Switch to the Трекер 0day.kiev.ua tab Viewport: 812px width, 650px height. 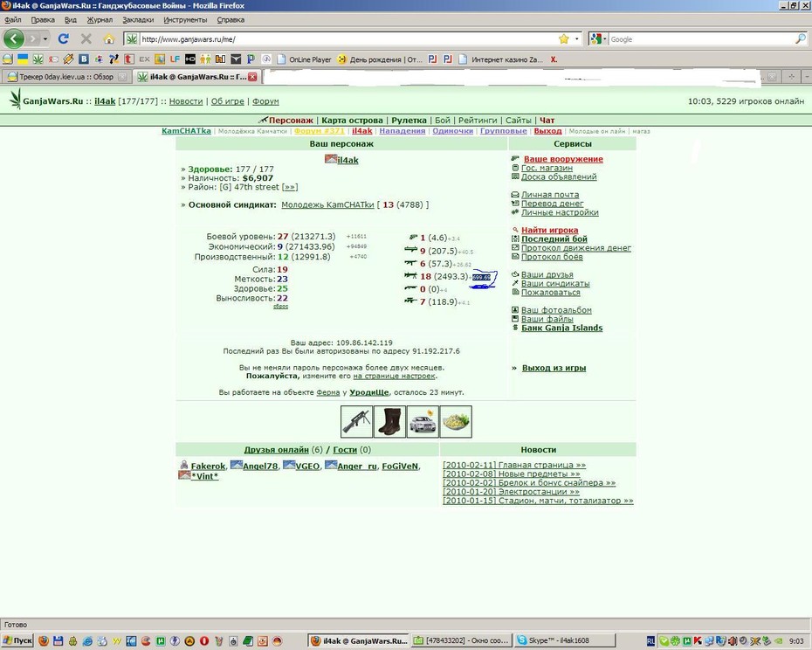tap(60, 77)
